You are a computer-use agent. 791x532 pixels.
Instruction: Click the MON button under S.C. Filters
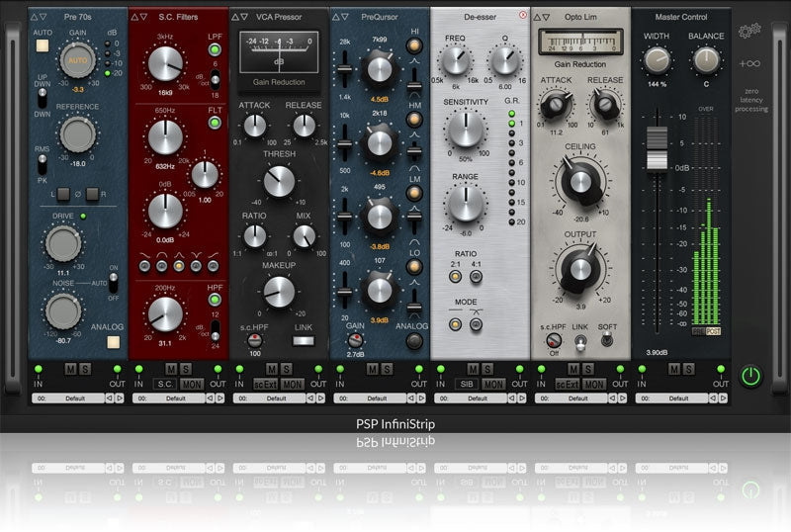tap(192, 384)
